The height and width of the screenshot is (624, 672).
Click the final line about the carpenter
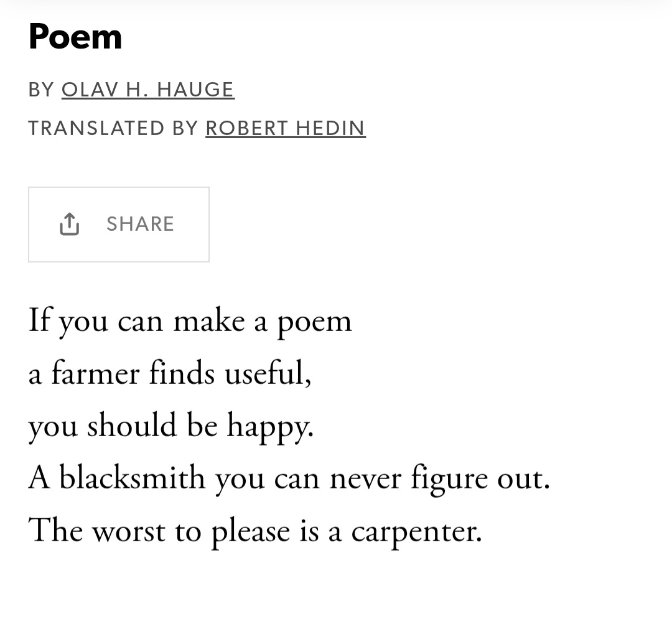coord(254,531)
